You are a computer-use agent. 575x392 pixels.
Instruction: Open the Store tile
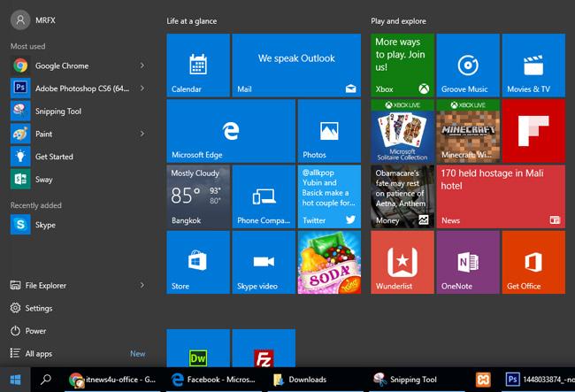click(x=198, y=262)
